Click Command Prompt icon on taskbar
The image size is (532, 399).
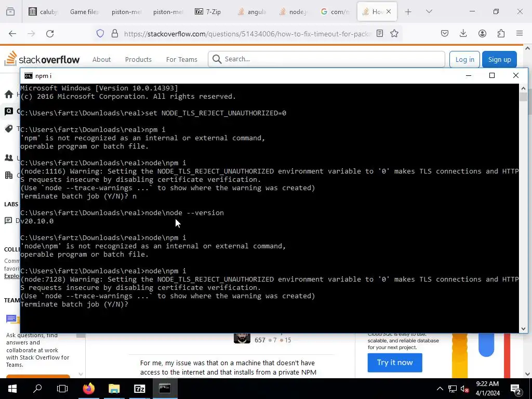[165, 389]
